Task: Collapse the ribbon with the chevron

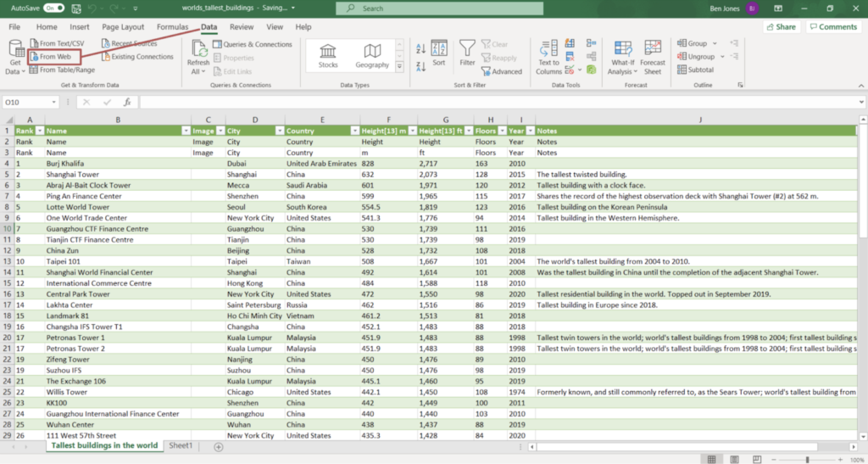Action: click(861, 86)
